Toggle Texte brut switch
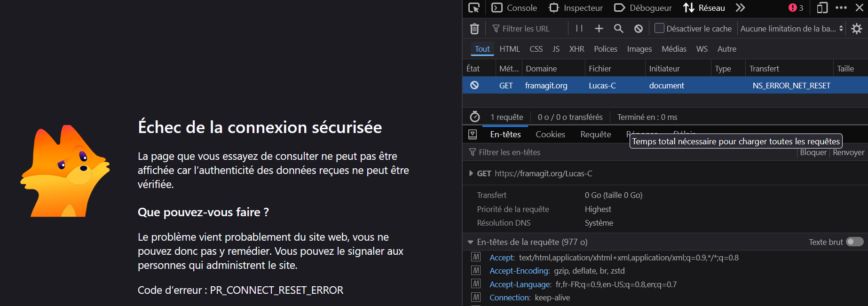Viewport: 868px width, 306px height. pos(854,242)
